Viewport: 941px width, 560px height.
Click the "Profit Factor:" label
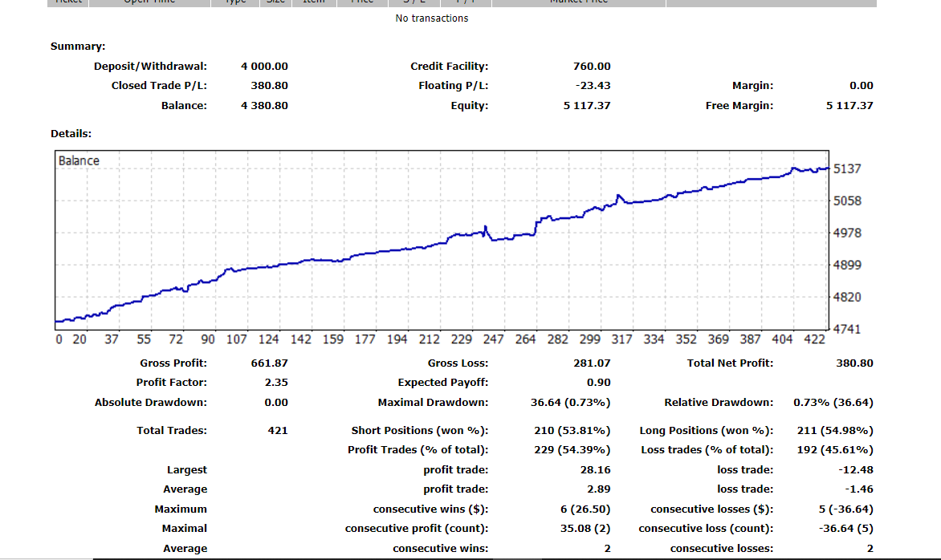point(172,382)
